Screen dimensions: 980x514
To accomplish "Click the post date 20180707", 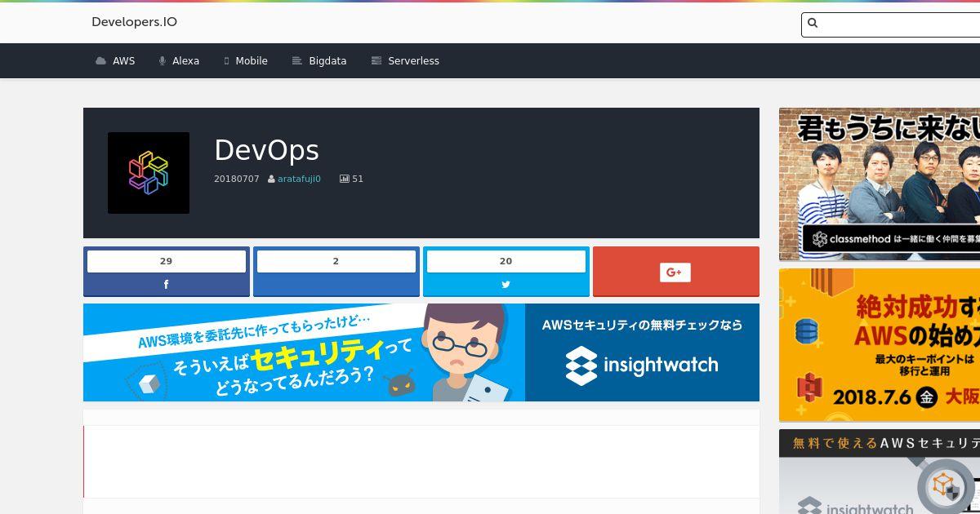I will tap(237, 179).
